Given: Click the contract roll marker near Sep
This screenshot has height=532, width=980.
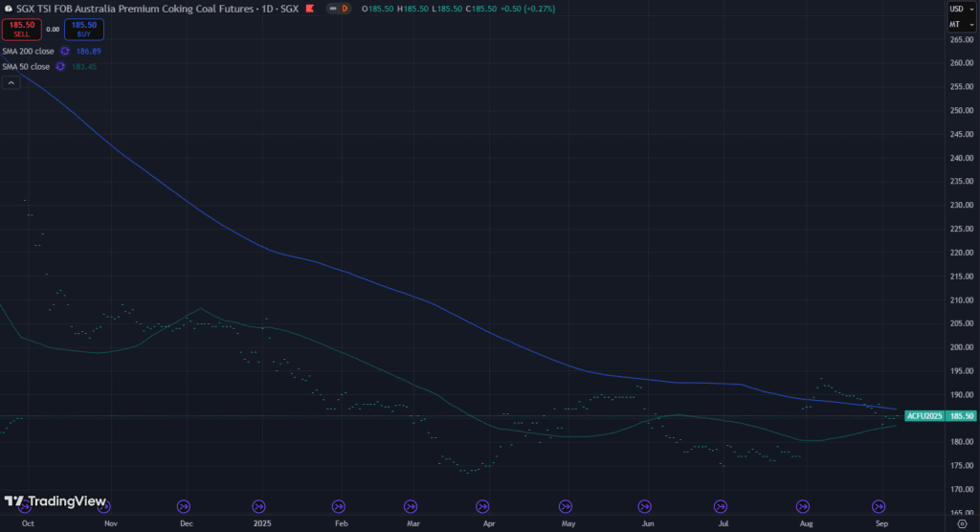Looking at the screenshot, I should 879,506.
